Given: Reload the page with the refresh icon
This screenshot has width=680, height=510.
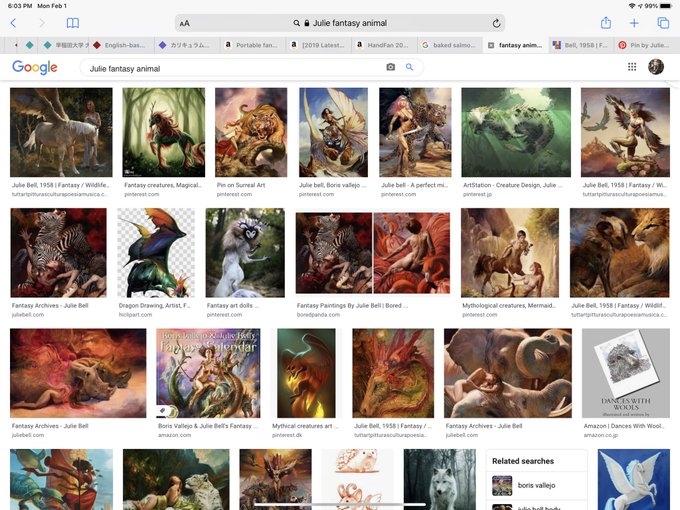Looking at the screenshot, I should [497, 23].
